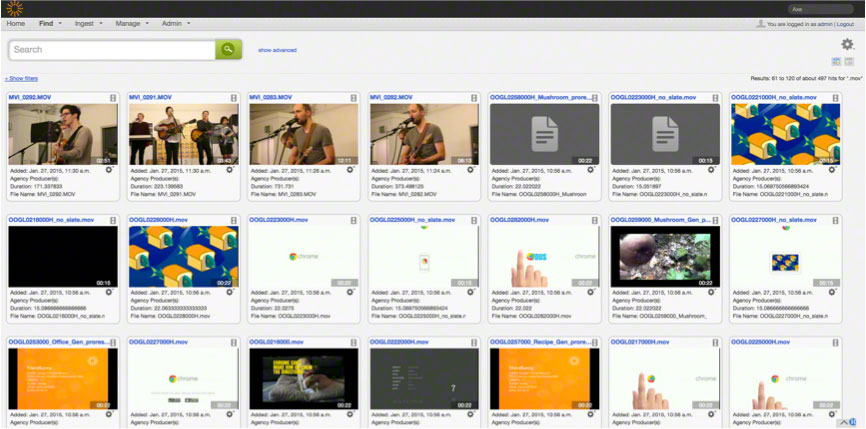Click film icon on OOGL0217000H.mov card
Viewport: 866px width, 429px height.
[715, 343]
